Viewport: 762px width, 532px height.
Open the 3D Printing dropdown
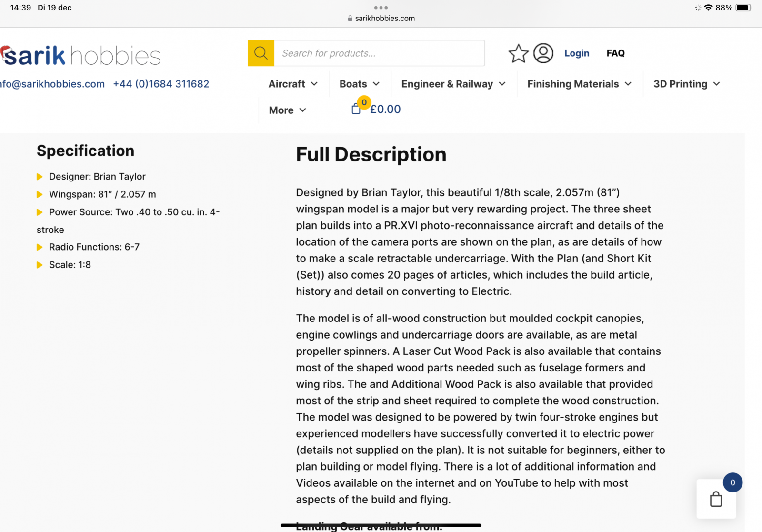point(686,84)
